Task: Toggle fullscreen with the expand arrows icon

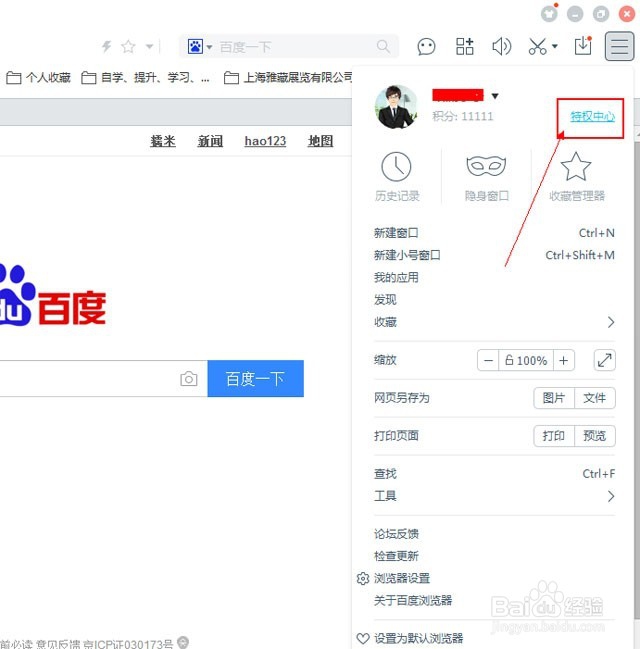Action: coord(604,360)
